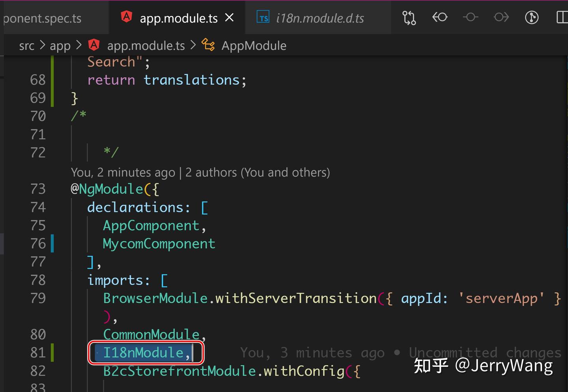Click the B2cStorefrontModule identifier

179,371
